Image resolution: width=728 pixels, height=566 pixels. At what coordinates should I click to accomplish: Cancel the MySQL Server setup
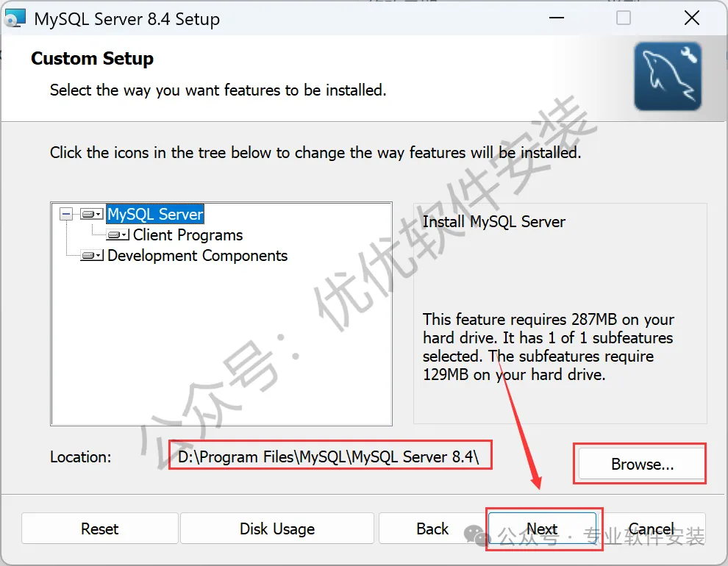652,529
